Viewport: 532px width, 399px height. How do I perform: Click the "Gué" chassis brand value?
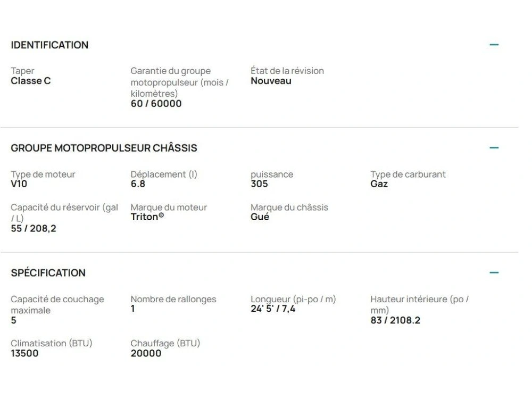260,217
